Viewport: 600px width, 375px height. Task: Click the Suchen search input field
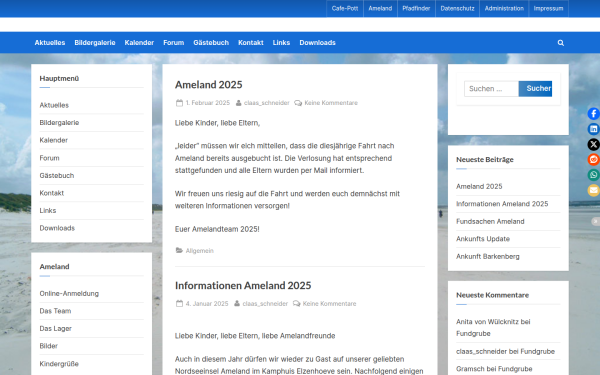[491, 89]
